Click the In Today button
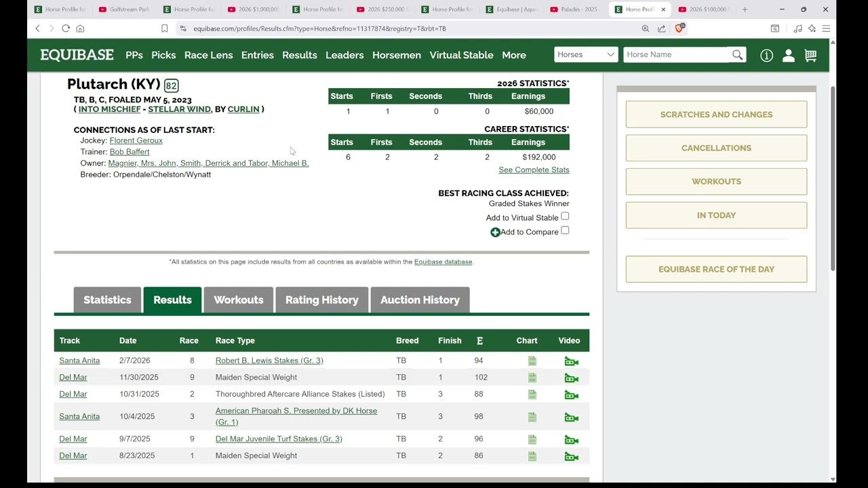The image size is (868, 488). coord(716,216)
